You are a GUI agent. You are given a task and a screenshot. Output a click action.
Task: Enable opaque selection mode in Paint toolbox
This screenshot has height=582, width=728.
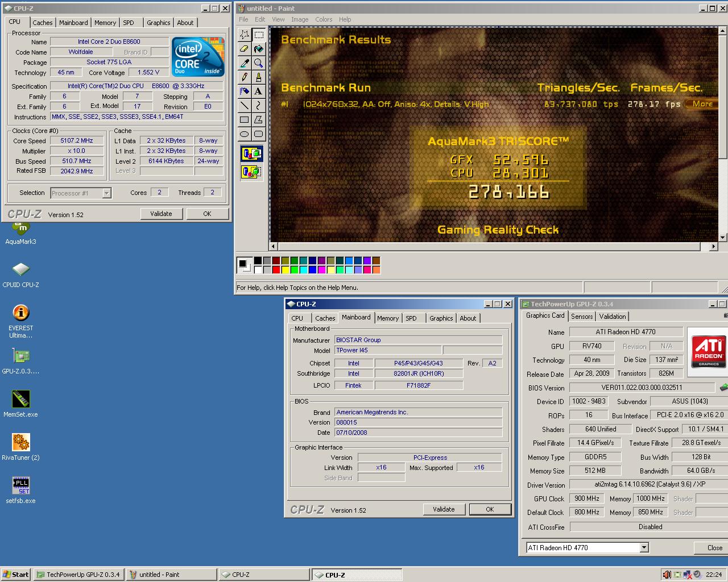251,153
